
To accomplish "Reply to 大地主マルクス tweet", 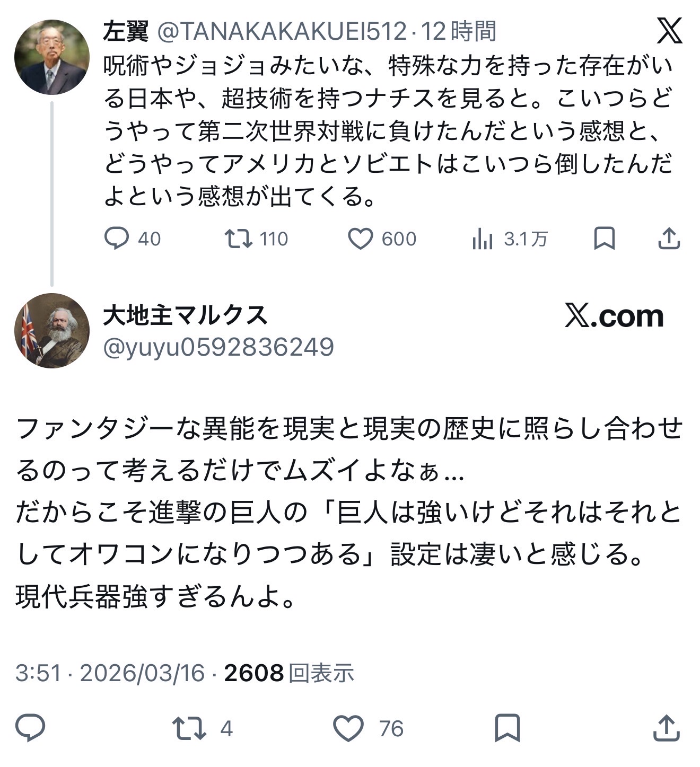I will pyautogui.click(x=30, y=728).
